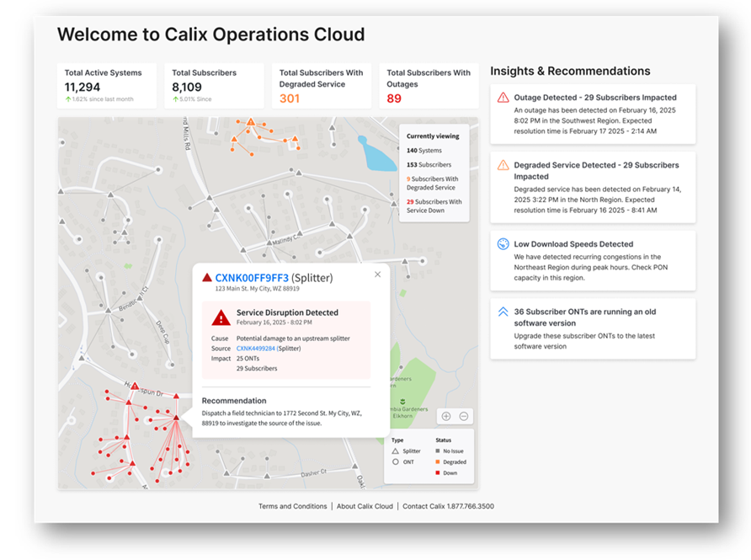Click Contact Calix 1.877.766.3500 link

tap(448, 506)
